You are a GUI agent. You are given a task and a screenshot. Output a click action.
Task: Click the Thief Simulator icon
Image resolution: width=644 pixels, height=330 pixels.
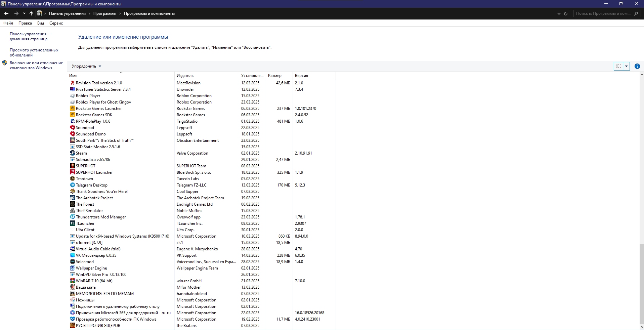click(72, 210)
